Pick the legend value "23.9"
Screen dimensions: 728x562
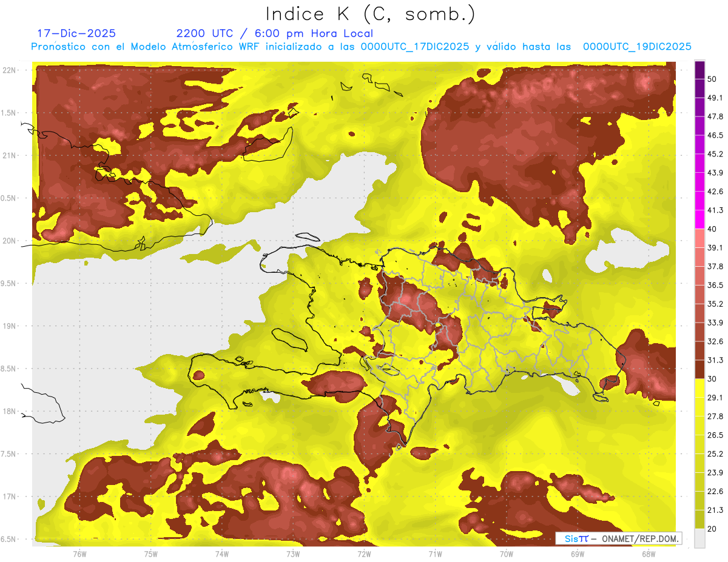(x=715, y=473)
